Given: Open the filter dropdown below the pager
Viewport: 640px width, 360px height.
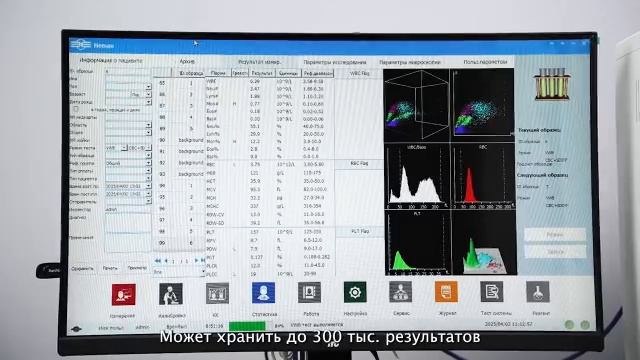Looking at the screenshot, I should click(x=202, y=272).
